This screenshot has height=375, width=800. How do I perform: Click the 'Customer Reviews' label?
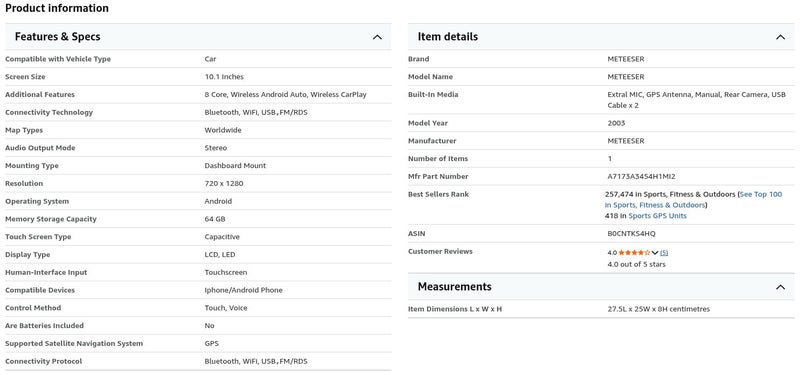(x=440, y=252)
